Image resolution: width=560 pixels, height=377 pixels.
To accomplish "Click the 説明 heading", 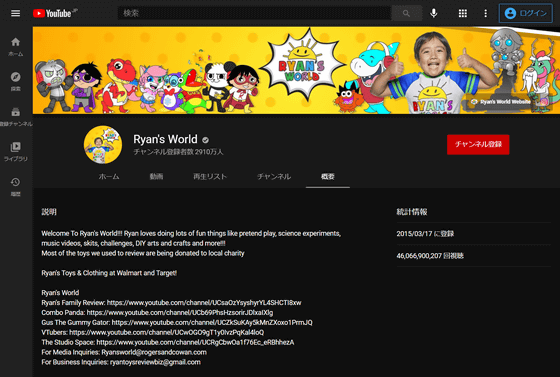I will (x=49, y=212).
